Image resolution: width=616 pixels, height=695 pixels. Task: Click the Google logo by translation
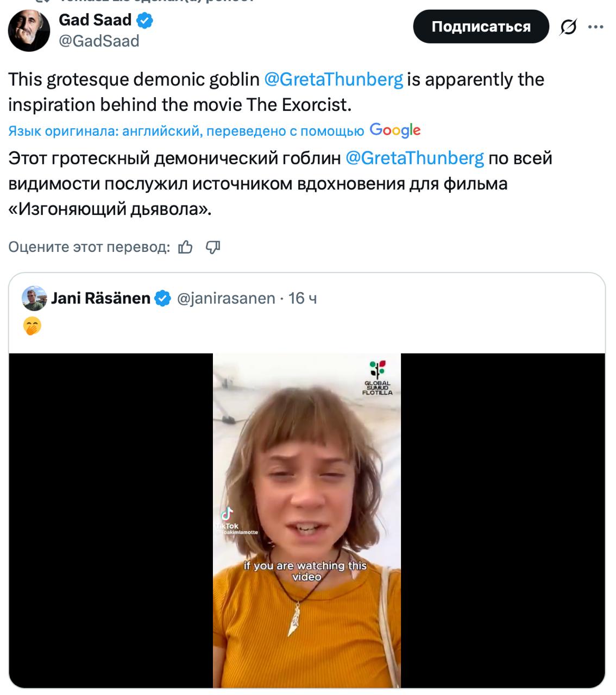(x=395, y=130)
